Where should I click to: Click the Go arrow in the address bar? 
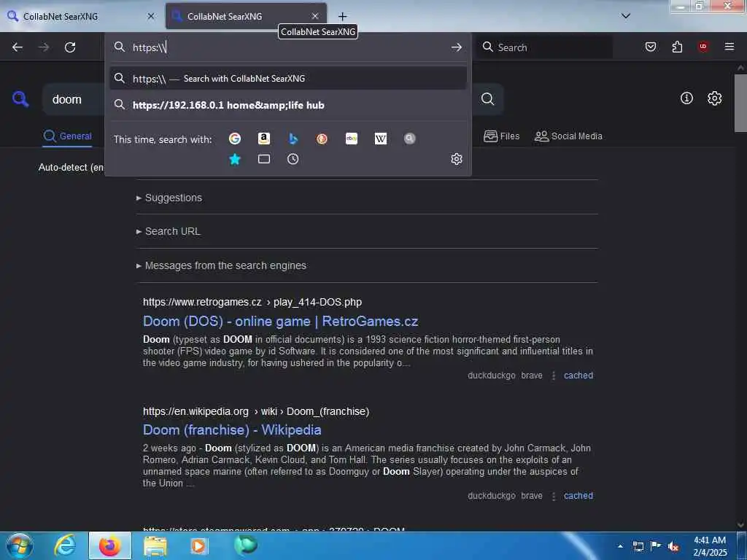pyautogui.click(x=457, y=47)
